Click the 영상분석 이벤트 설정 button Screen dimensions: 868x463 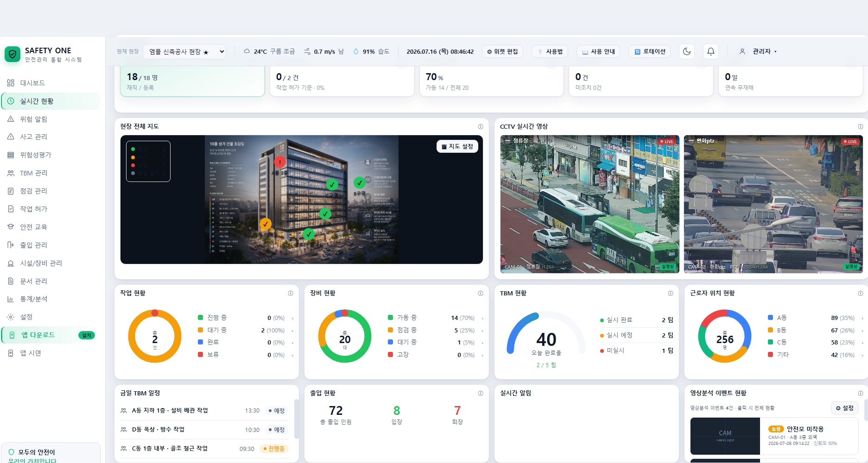[x=844, y=408]
